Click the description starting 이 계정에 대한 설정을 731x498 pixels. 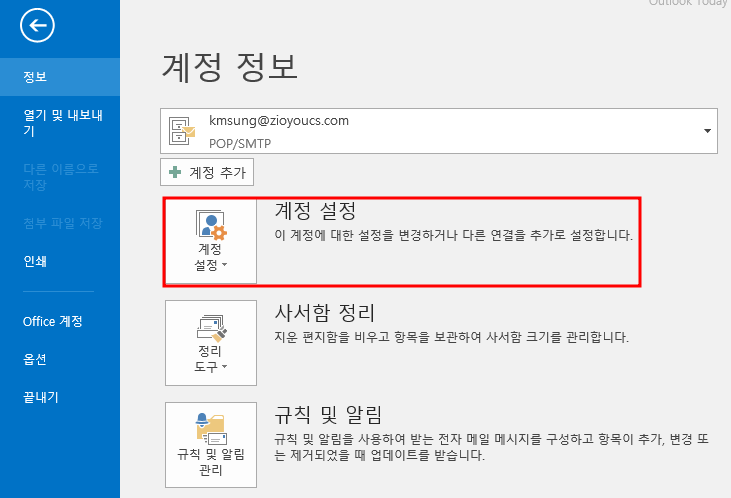[454, 235]
